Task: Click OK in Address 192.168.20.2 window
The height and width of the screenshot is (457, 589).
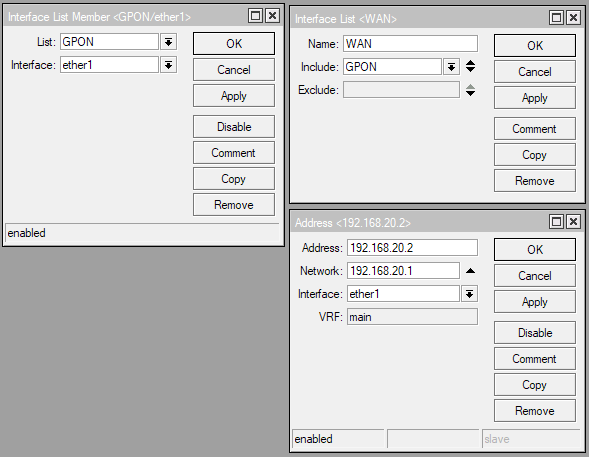Action: (535, 249)
